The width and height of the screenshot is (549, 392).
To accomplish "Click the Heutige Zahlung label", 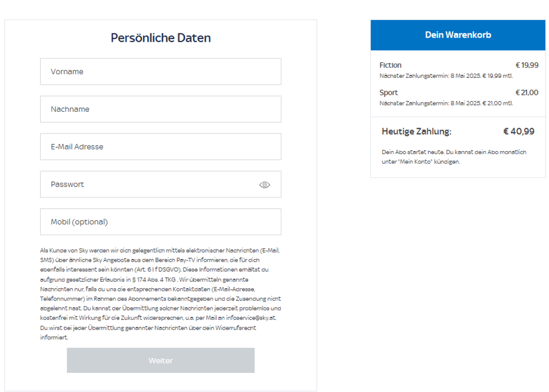I will coord(417,131).
